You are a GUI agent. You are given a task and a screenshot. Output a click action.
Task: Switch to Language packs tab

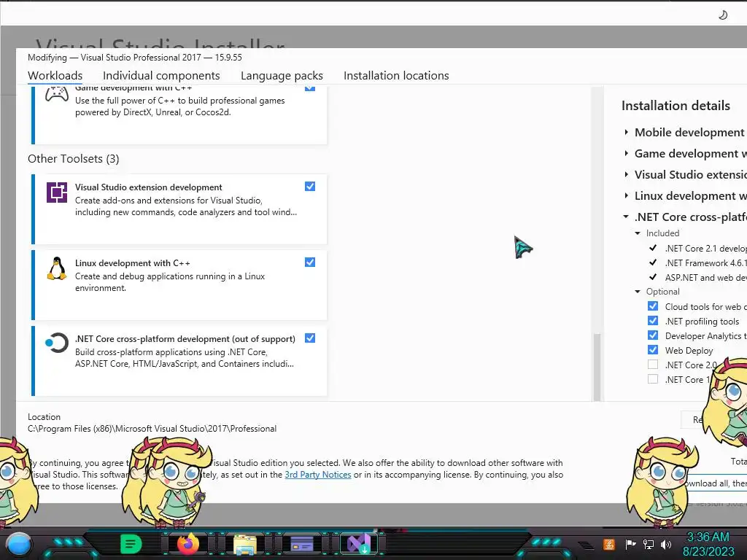[x=282, y=76]
